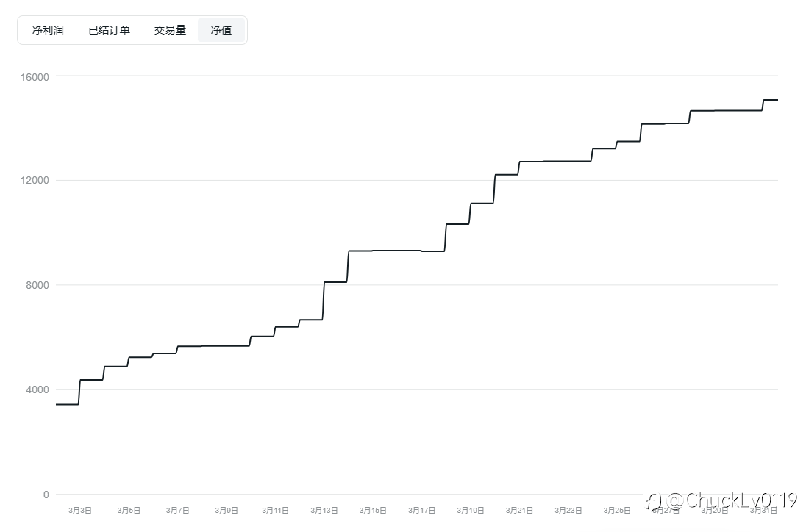Click the 8000 y-axis label
The height and width of the screenshot is (532, 806).
[38, 285]
